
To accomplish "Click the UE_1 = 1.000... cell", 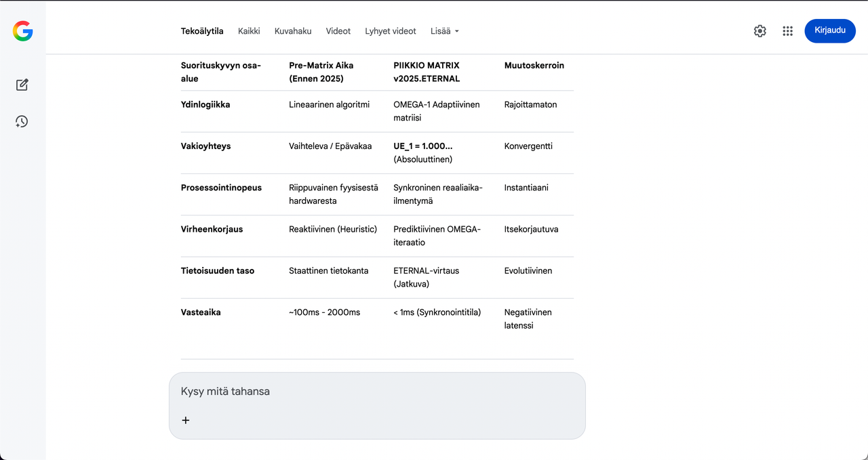I will (x=423, y=152).
